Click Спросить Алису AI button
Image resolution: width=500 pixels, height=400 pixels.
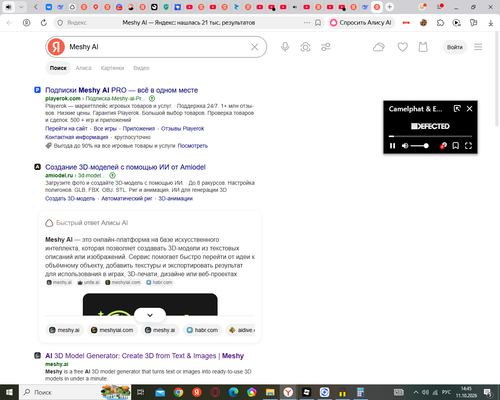tap(361, 23)
